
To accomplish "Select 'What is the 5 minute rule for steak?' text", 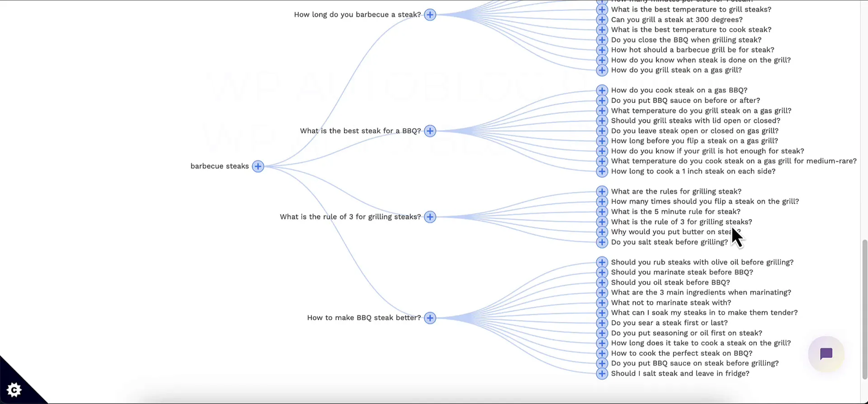I will click(x=675, y=211).
